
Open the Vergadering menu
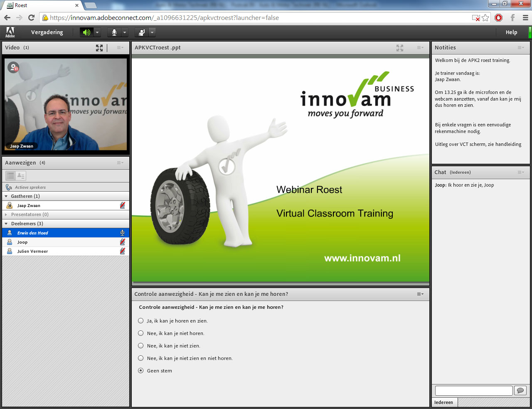tap(47, 32)
